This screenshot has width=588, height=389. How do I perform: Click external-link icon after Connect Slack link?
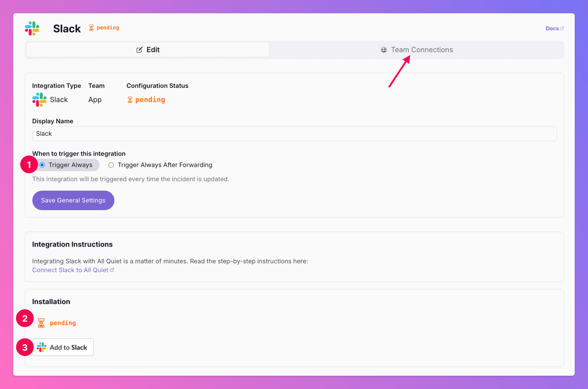tap(112, 270)
